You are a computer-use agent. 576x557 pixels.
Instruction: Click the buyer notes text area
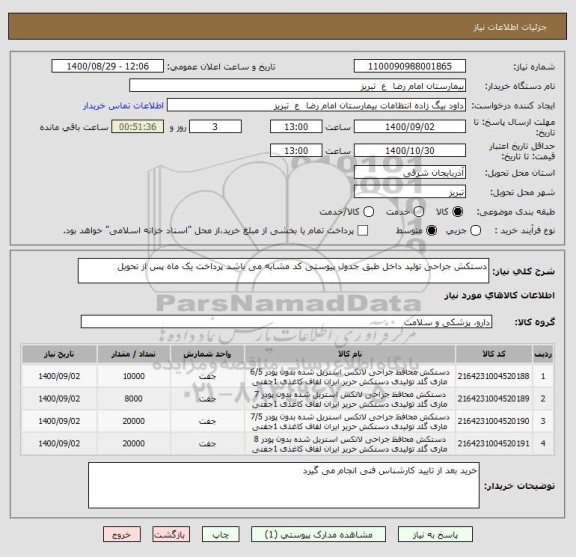coord(284,486)
